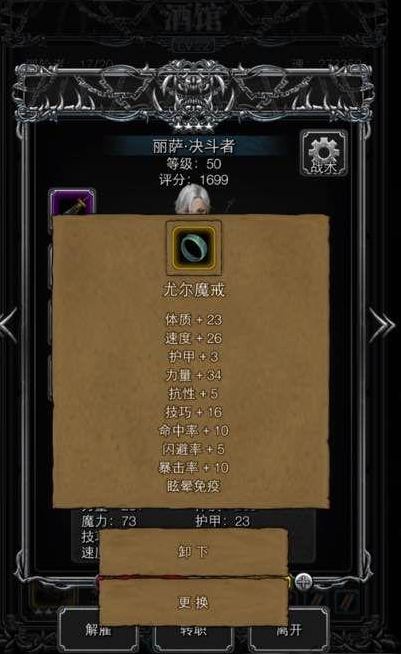Screen dimensions: 401x654
Task: Click the 卸下 unequip button
Action: pyautogui.click(x=193, y=552)
